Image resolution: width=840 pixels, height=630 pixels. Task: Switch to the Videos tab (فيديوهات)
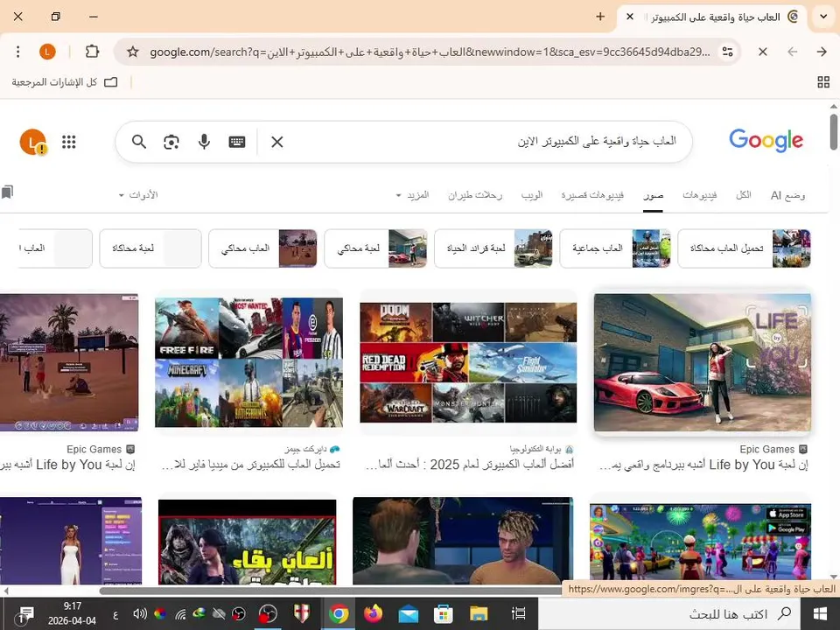point(700,195)
